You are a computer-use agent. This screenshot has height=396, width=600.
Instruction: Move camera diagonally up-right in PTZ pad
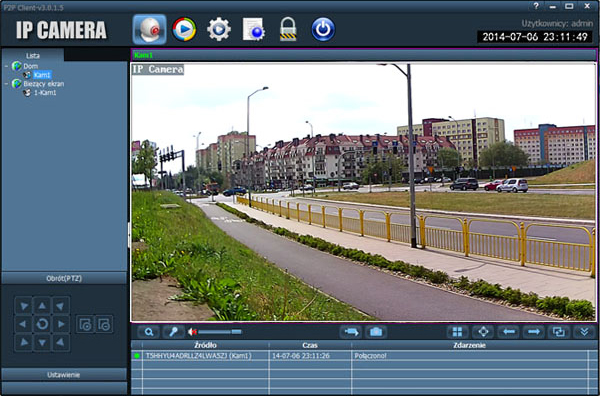click(61, 305)
